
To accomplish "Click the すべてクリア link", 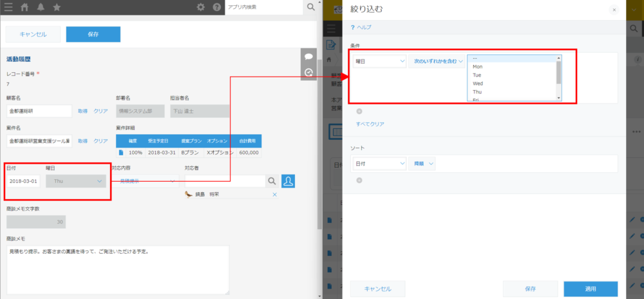I will tap(370, 123).
